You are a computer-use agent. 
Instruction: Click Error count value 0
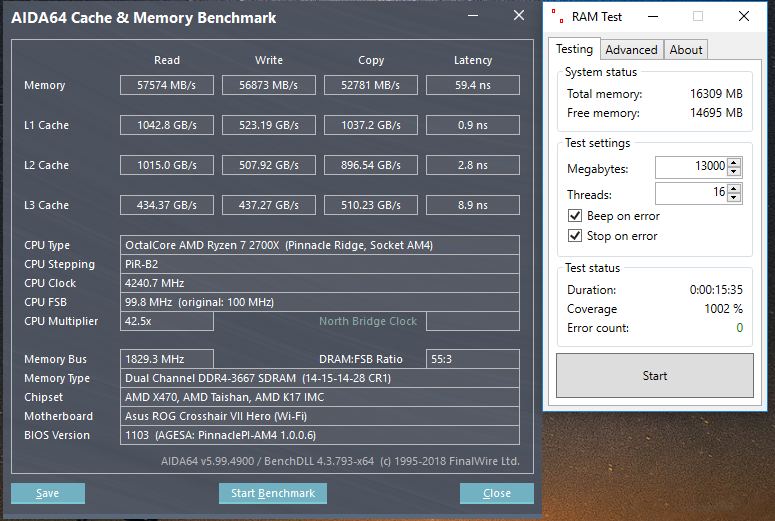click(x=739, y=328)
